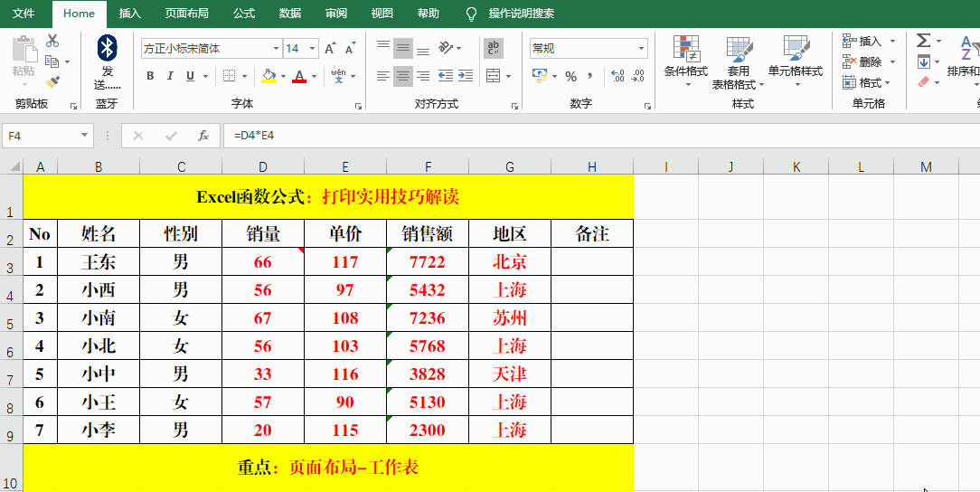Toggle Wrap Text (ab) button
The image size is (980, 492).
[493, 48]
